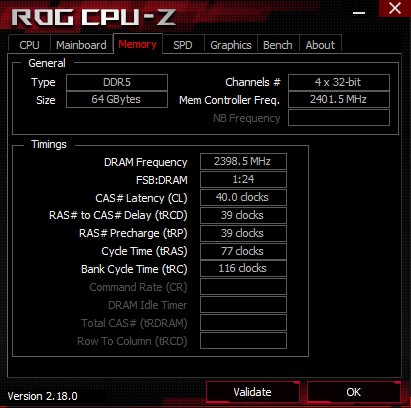Click the empty Command Rate (CR) field
The width and height of the screenshot is (411, 408).
243,286
